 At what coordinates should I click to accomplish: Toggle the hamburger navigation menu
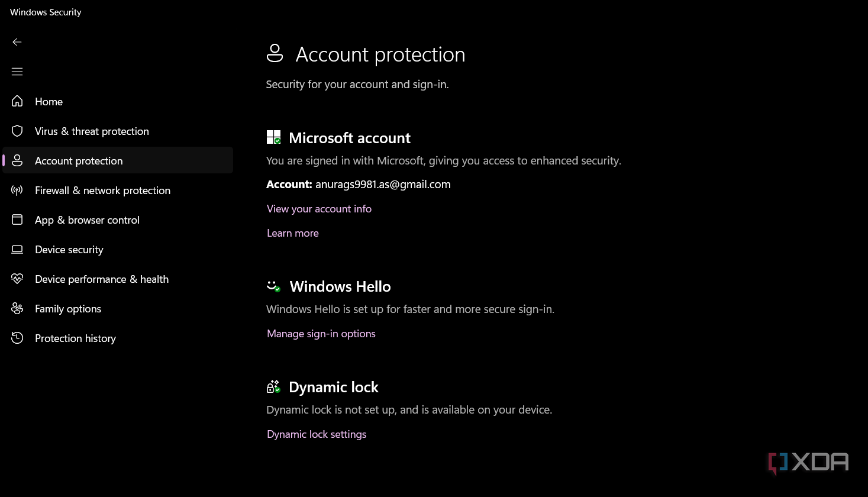click(17, 72)
